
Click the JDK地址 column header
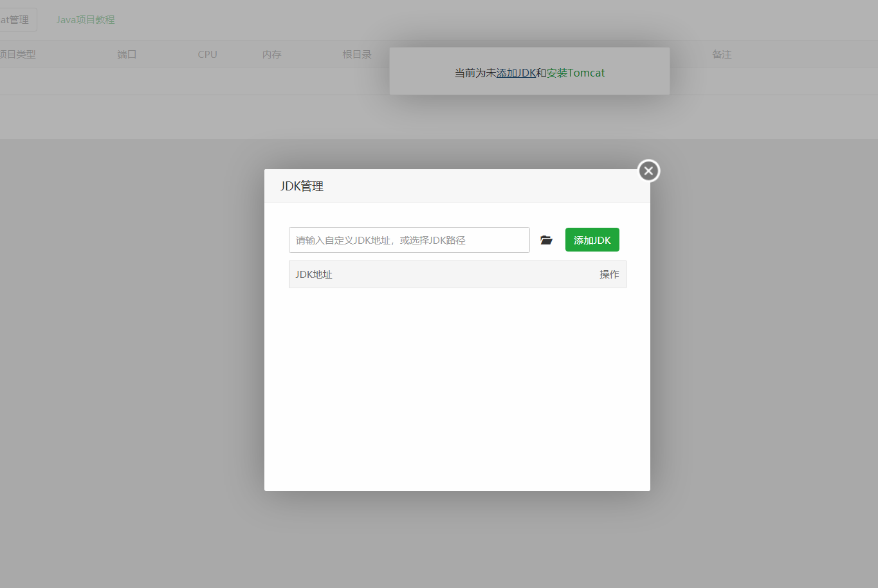pos(314,275)
